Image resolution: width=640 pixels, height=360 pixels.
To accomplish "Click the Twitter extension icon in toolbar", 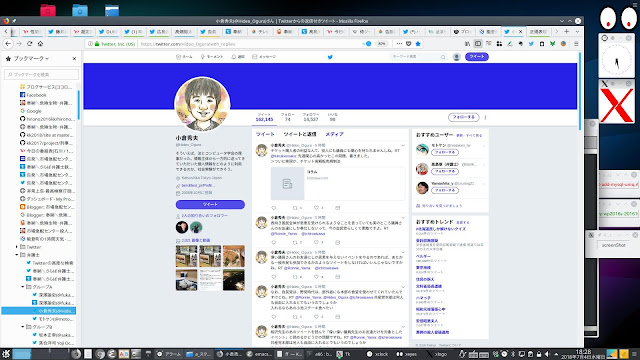I will point(531,44).
